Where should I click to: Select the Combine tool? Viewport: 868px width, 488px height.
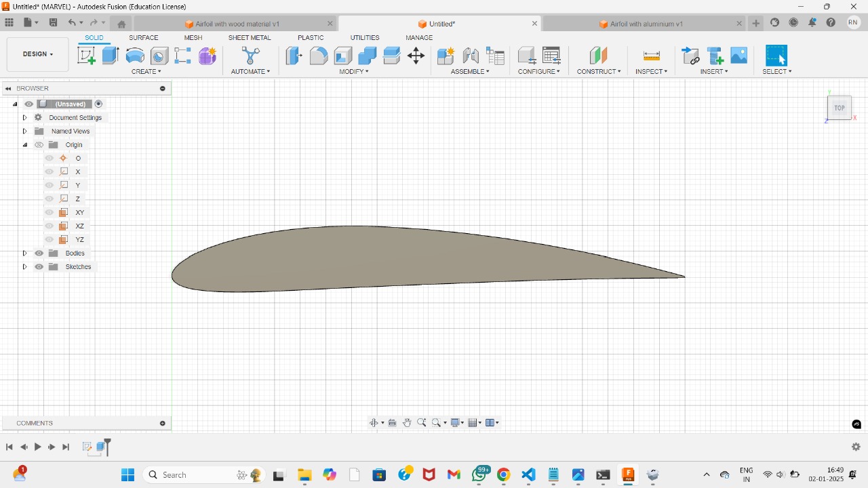point(368,56)
